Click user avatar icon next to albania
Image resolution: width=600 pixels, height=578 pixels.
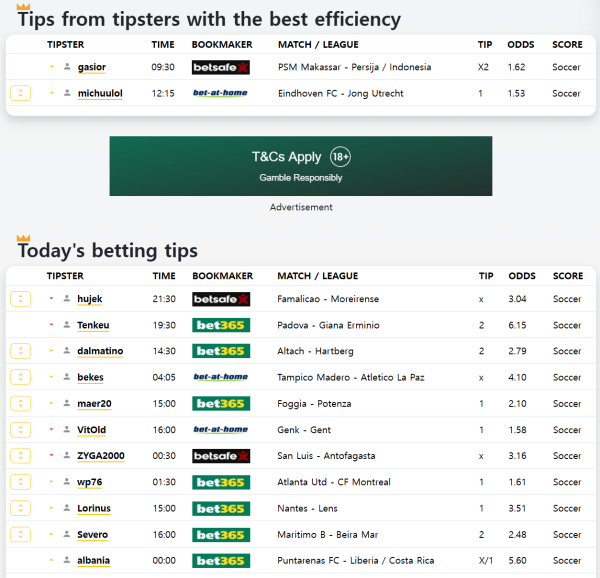pos(67,561)
